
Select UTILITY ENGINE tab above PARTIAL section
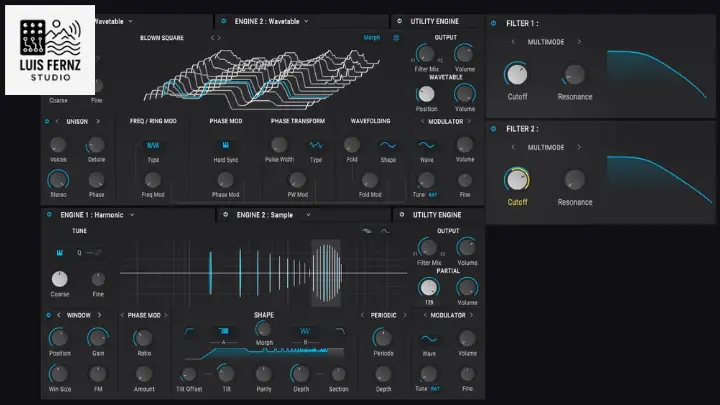437,214
